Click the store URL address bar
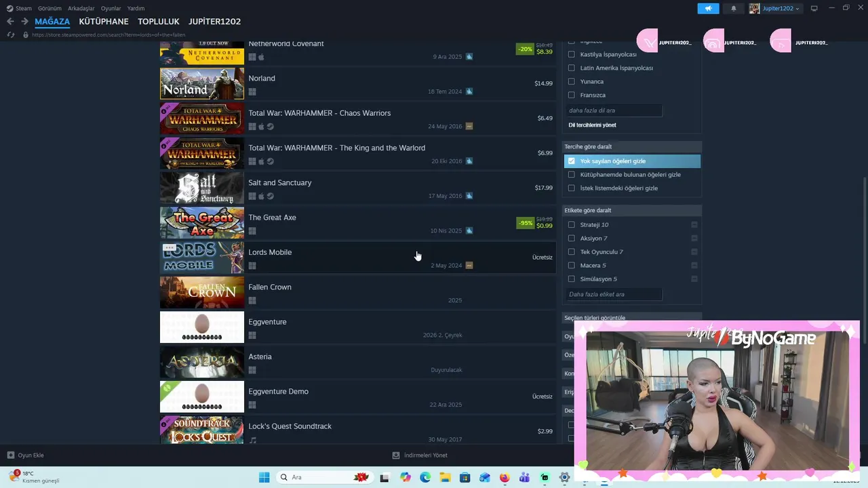Screen dimensions: 868x488 (x=108, y=35)
